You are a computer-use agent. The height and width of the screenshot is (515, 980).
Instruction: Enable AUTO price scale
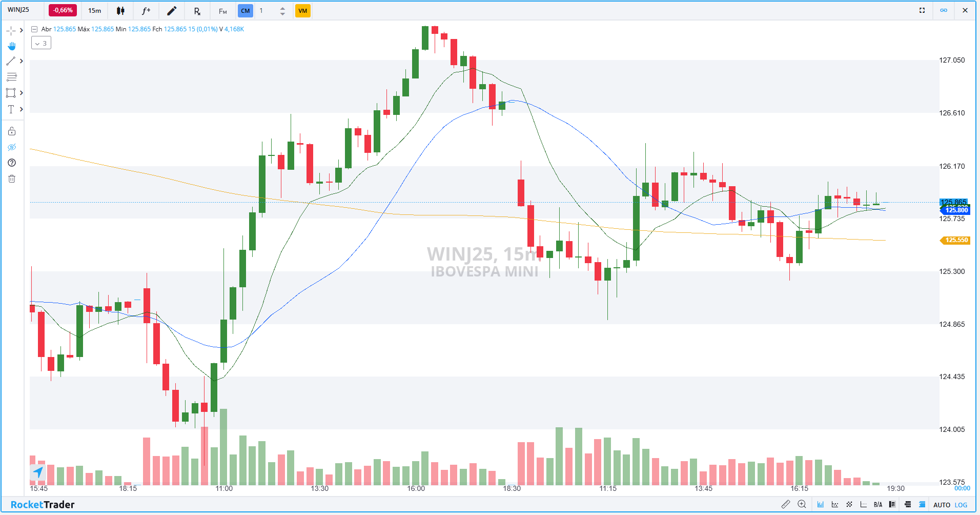point(942,505)
